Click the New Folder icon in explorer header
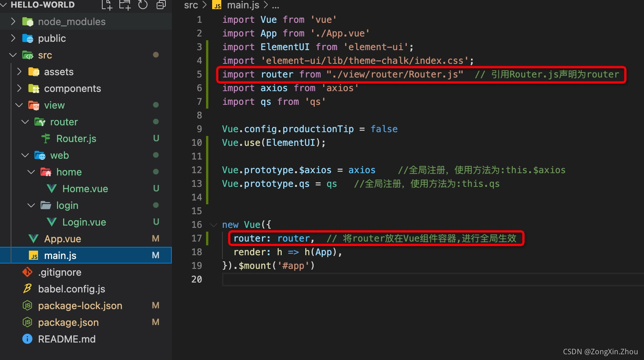Image resolution: width=644 pixels, height=360 pixels. [125, 5]
